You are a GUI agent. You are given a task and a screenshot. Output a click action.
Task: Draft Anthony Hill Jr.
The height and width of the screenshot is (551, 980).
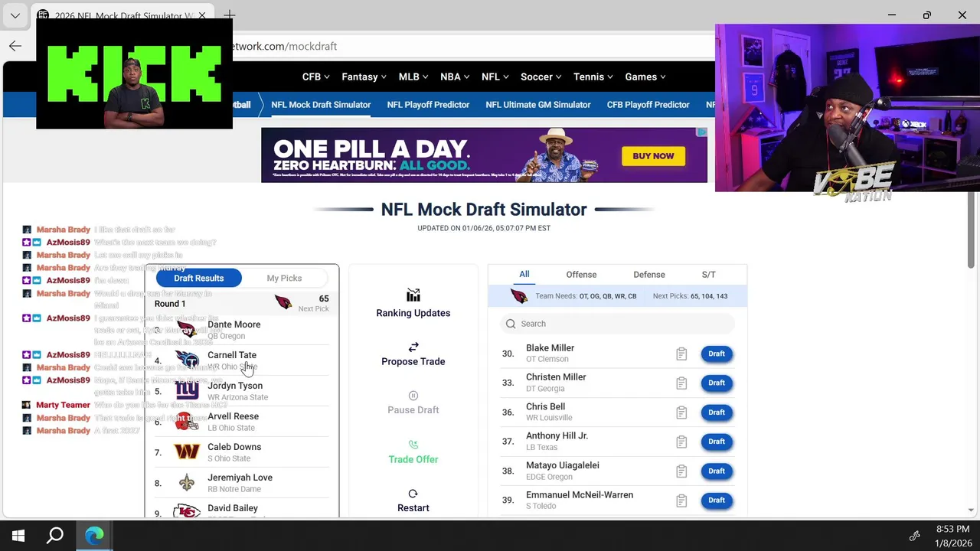point(717,442)
